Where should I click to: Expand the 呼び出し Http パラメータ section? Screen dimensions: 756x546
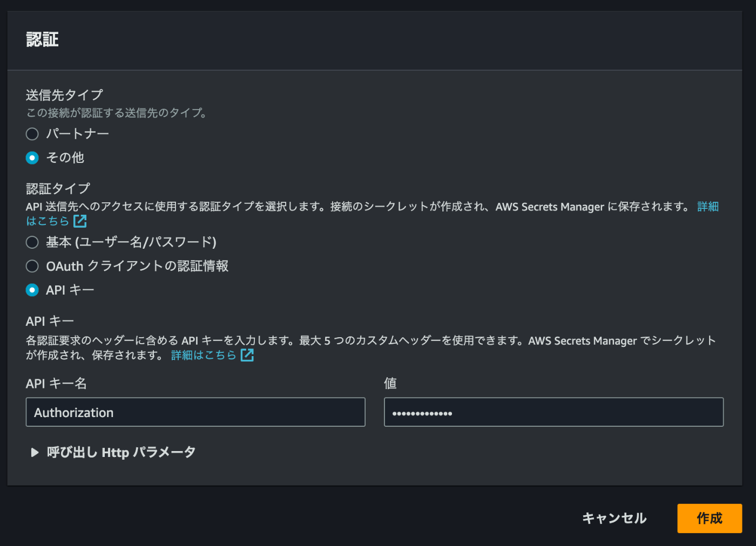point(113,452)
